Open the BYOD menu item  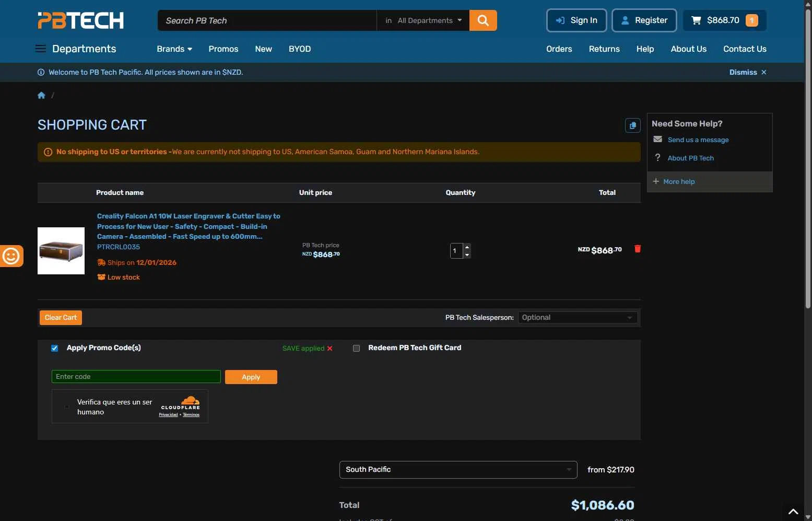pos(300,49)
